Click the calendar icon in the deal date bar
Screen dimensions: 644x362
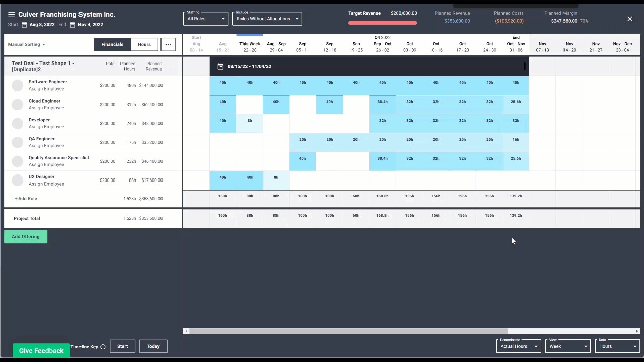click(x=220, y=66)
